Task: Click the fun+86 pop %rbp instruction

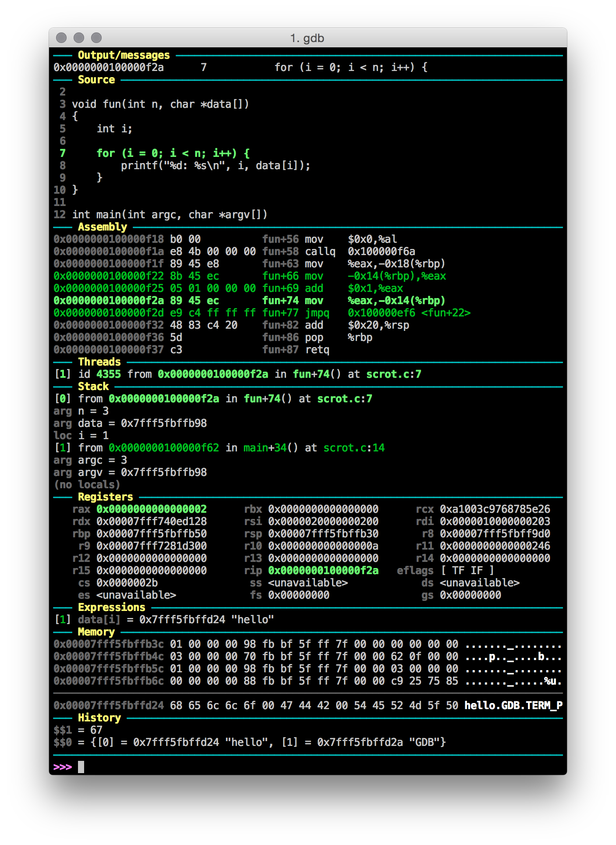Action: click(x=213, y=337)
